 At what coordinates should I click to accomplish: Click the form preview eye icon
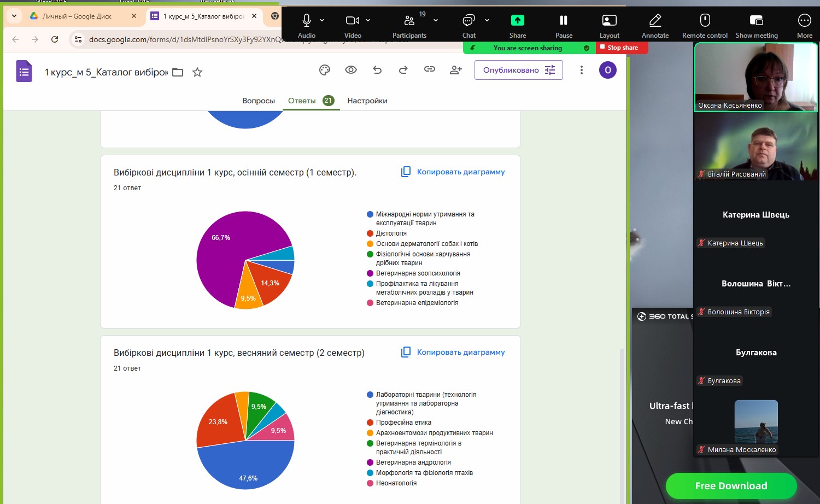coord(351,70)
